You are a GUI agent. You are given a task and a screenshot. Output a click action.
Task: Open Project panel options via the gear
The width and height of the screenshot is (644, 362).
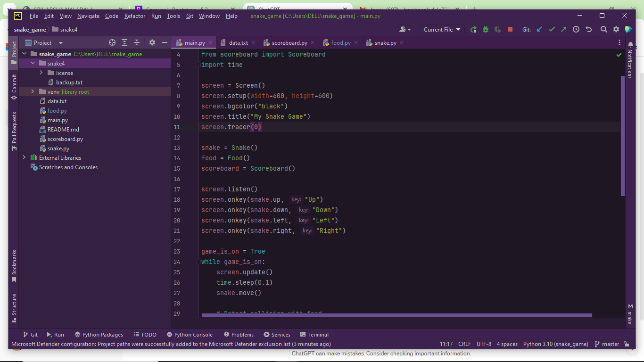click(152, 42)
